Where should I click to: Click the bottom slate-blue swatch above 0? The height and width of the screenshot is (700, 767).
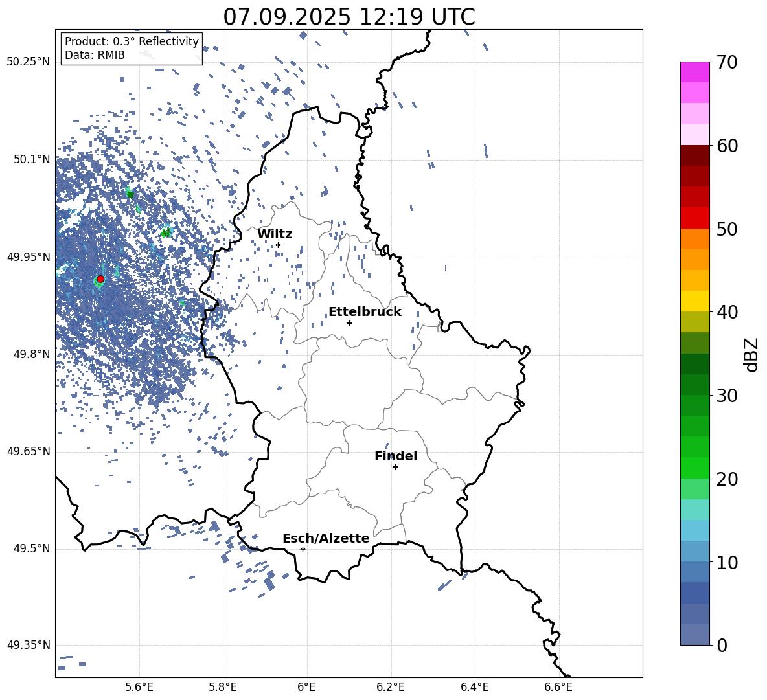click(x=694, y=635)
